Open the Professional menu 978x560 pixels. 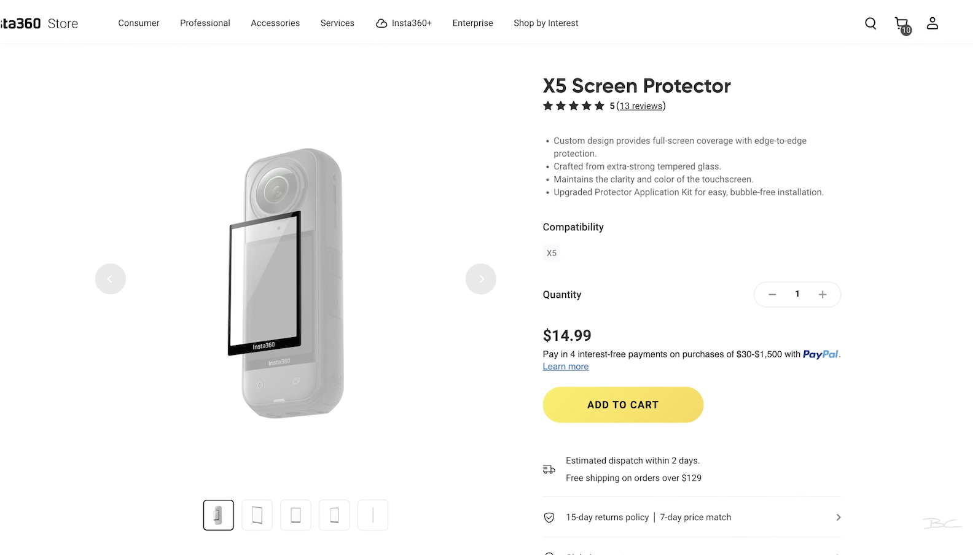[x=205, y=23]
